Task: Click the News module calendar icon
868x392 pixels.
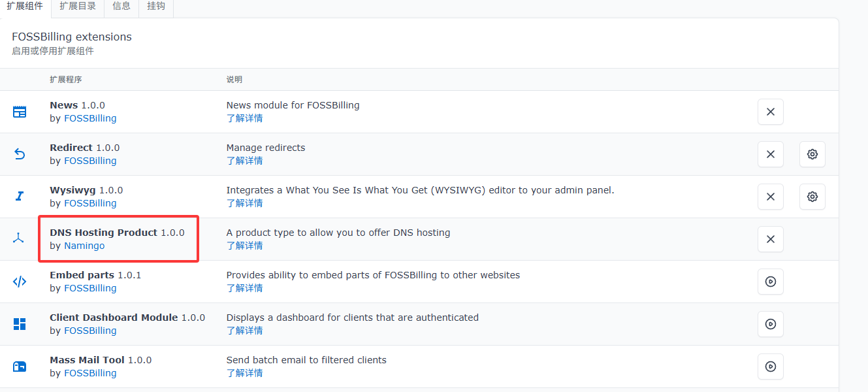Action: [x=20, y=112]
